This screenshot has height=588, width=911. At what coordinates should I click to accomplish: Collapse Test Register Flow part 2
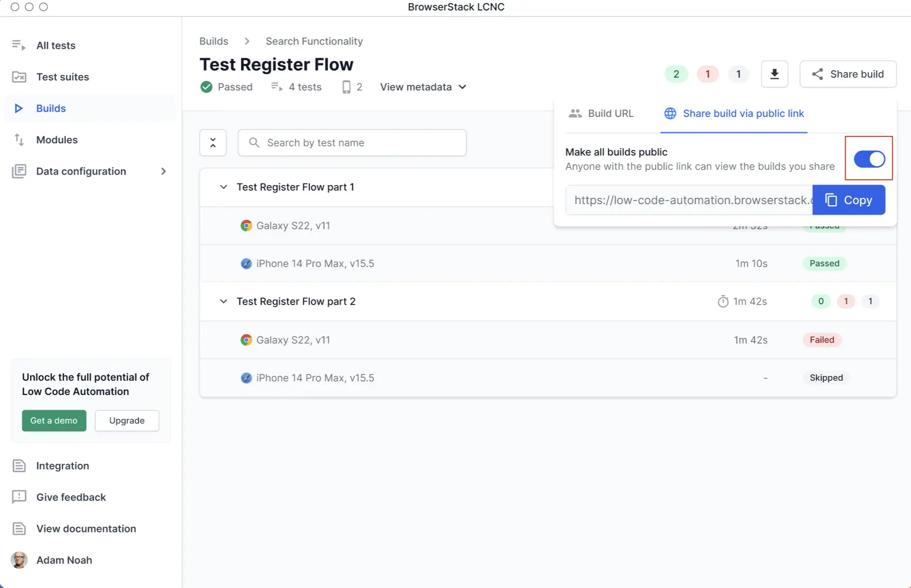click(223, 301)
